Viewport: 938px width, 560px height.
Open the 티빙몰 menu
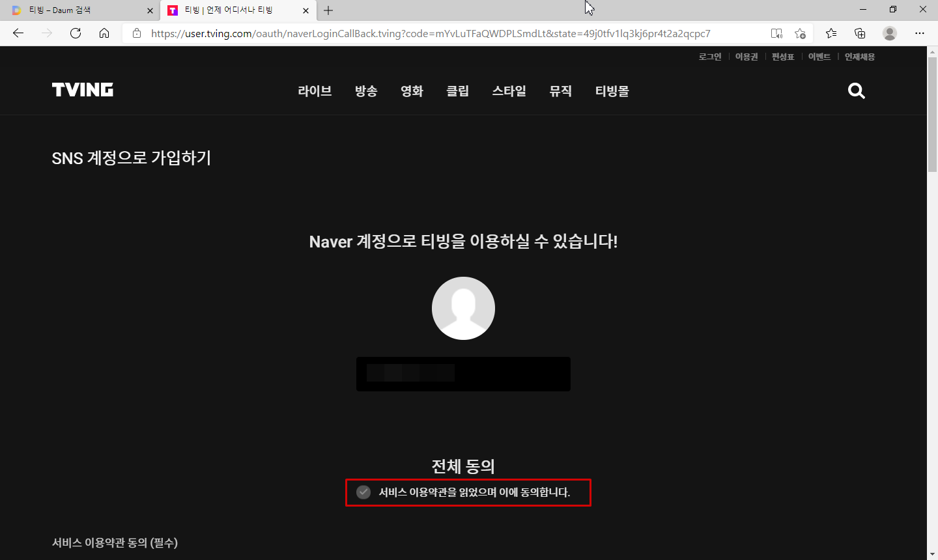(x=612, y=91)
